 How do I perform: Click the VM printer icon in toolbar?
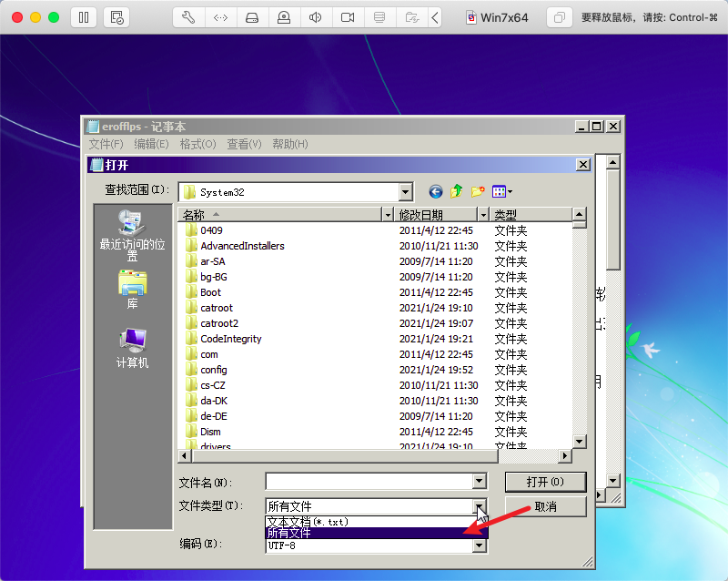(x=379, y=17)
